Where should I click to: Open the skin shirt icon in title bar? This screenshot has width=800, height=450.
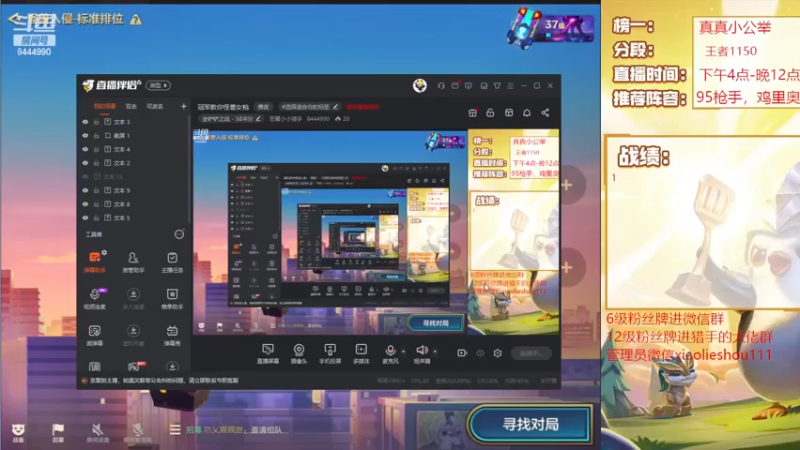pos(497,86)
